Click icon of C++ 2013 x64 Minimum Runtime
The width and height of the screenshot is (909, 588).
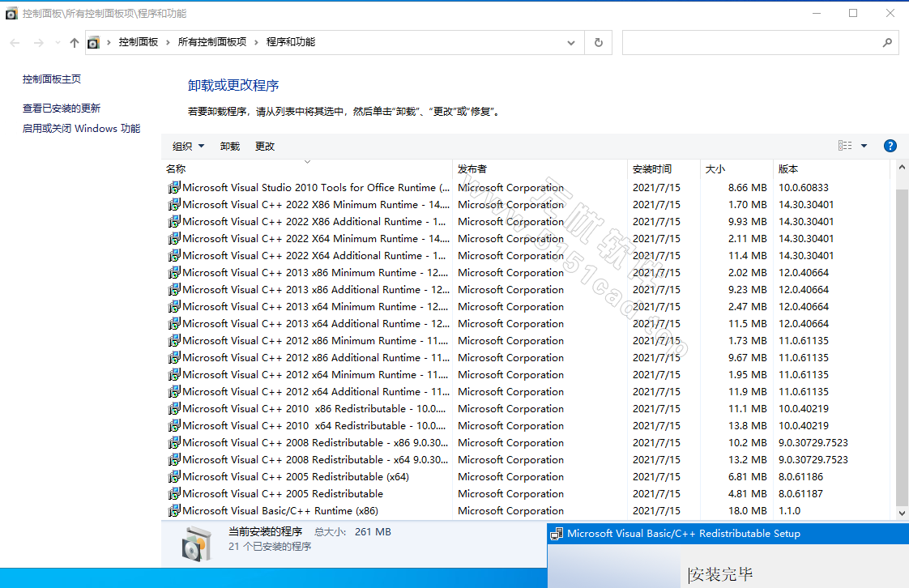click(x=174, y=306)
